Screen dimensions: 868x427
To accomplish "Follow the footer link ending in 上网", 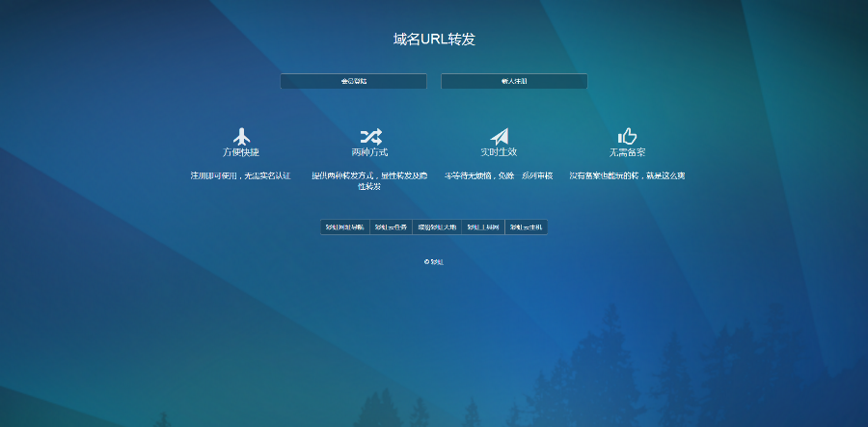I will 483,227.
